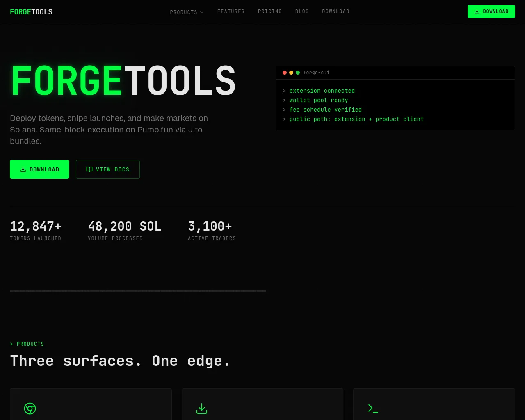The width and height of the screenshot is (525, 420).
Task: Click the book icon in View Docs
Action: (89, 169)
